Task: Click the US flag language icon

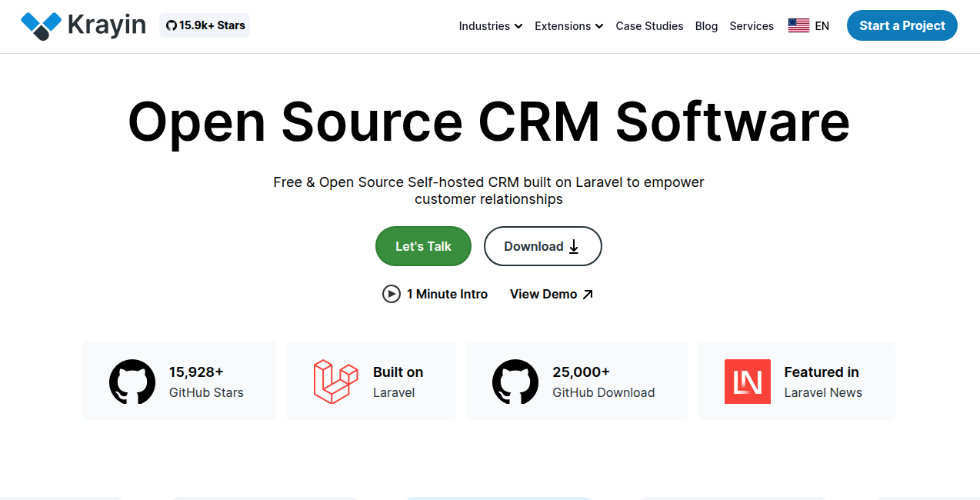Action: point(798,25)
